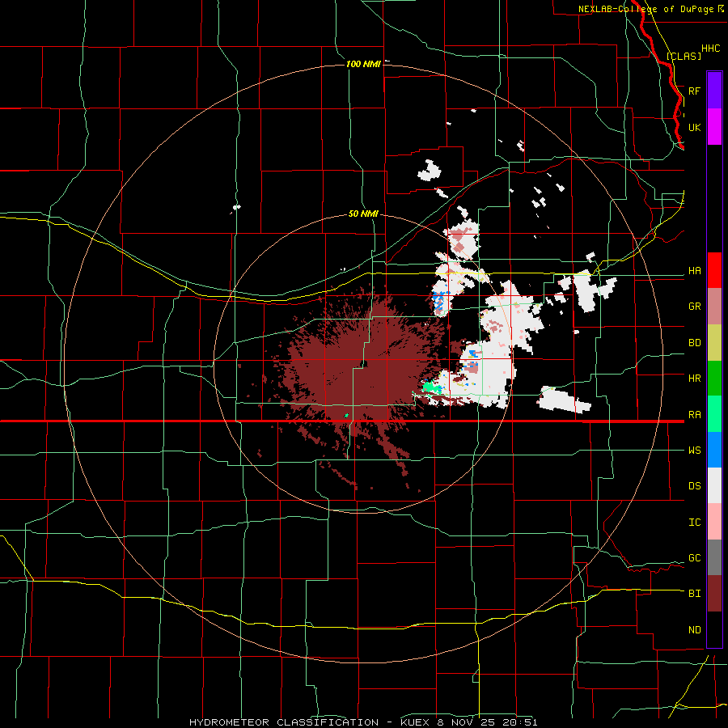Select the GR graupel color swatch

click(x=714, y=307)
